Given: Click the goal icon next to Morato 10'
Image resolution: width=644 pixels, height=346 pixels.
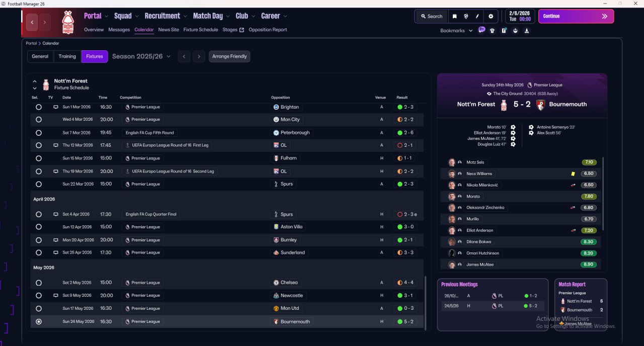Looking at the screenshot, I should (513, 127).
